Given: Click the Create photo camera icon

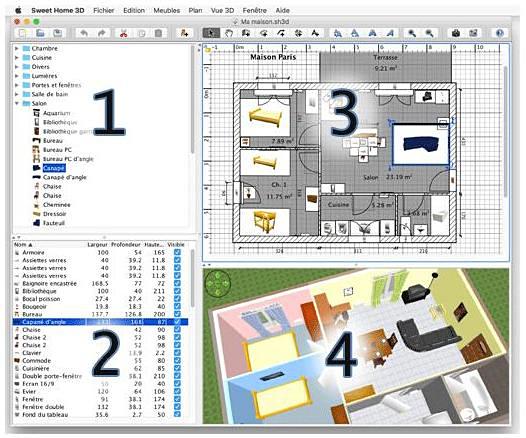Looking at the screenshot, I should click(x=455, y=33).
